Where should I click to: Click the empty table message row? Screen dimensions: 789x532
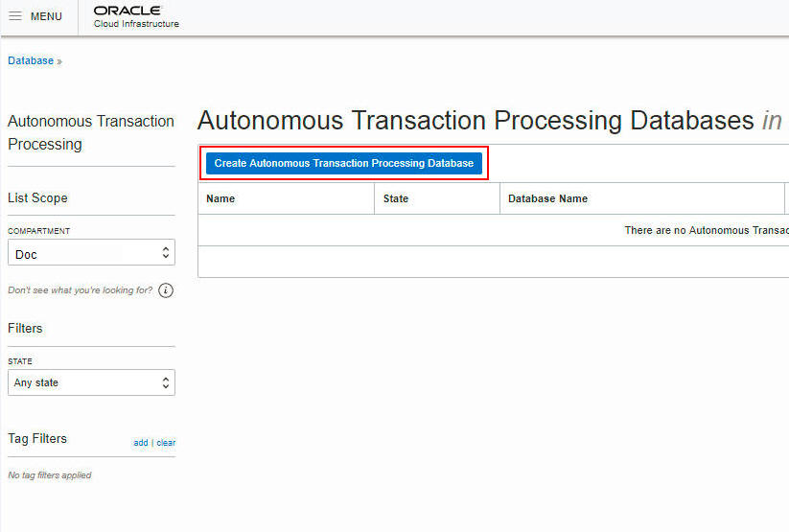coord(494,230)
